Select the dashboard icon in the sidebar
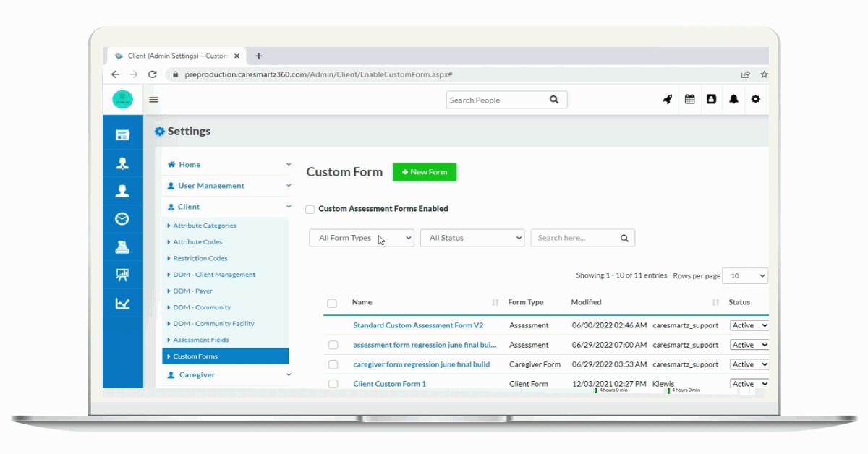868x454 pixels. tap(122, 134)
